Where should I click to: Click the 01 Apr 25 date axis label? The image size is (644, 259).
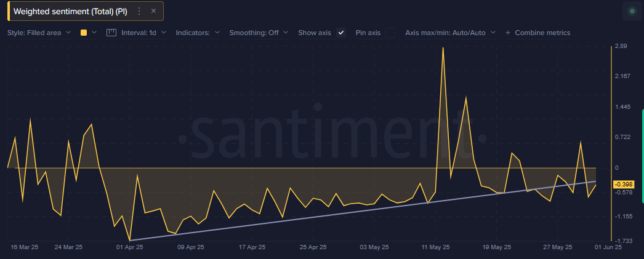(129, 247)
